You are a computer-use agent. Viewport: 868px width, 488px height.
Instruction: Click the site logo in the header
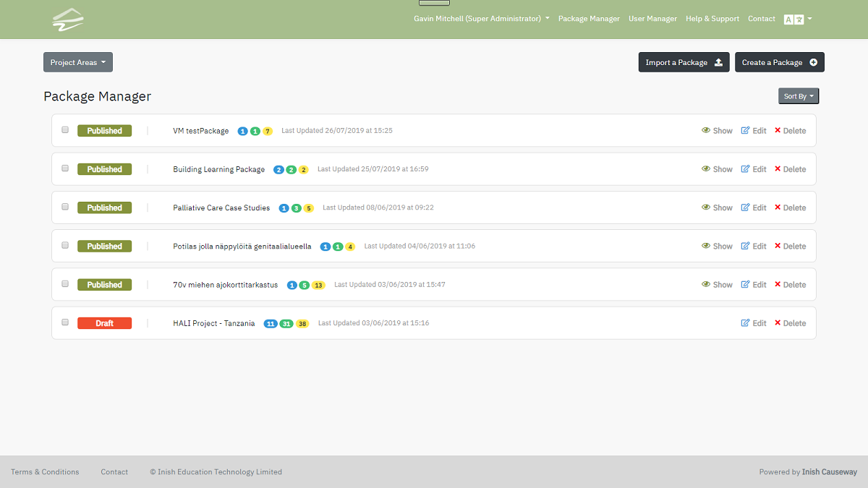(x=68, y=20)
